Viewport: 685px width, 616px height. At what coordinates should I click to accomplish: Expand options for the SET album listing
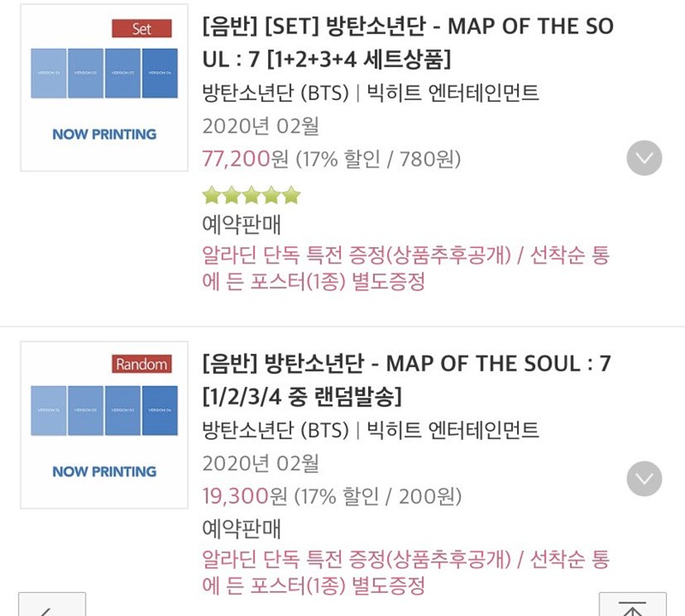click(644, 158)
